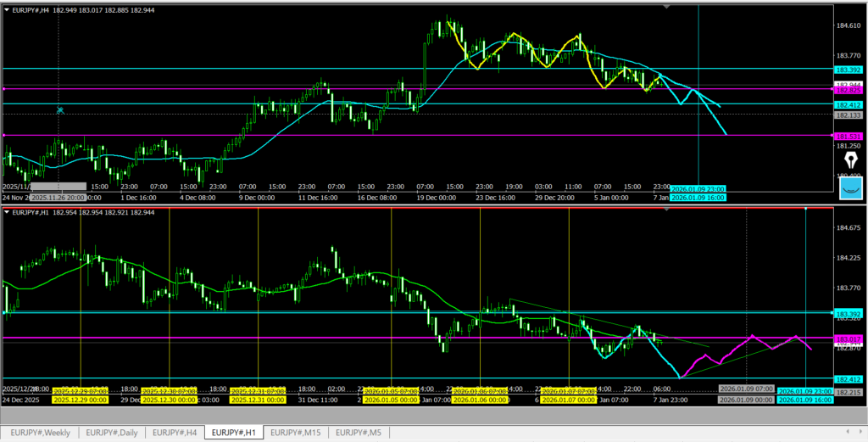The height and width of the screenshot is (442, 868).
Task: Click the gray 182.133 price label
Action: click(849, 115)
